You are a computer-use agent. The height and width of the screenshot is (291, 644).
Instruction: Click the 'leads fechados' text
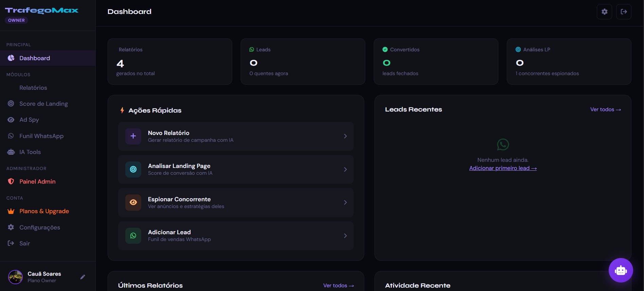tap(400, 73)
